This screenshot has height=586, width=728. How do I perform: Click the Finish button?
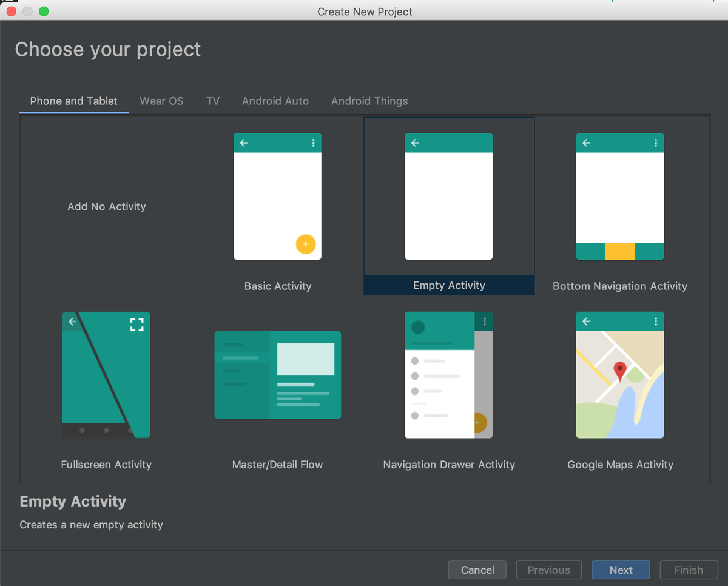click(x=689, y=570)
